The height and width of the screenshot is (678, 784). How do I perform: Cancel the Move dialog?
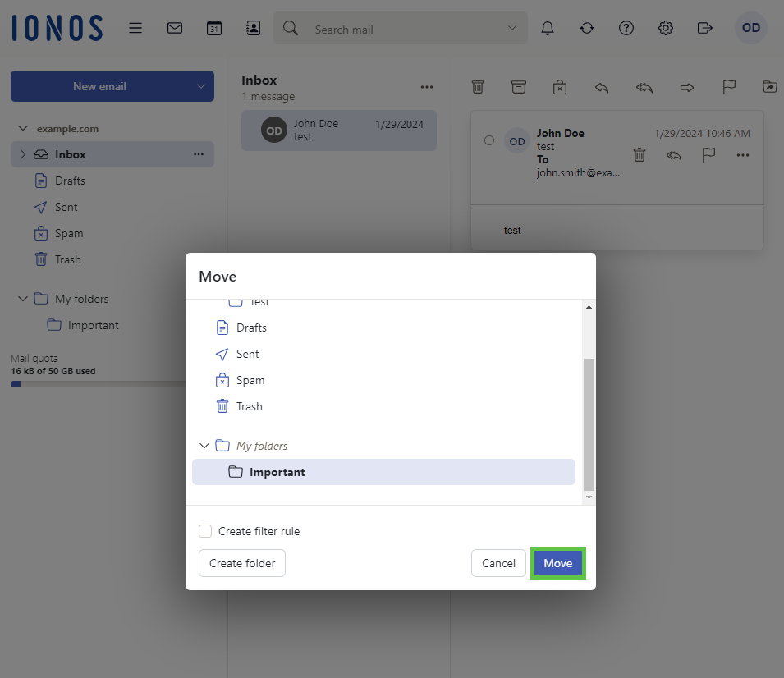tap(498, 563)
